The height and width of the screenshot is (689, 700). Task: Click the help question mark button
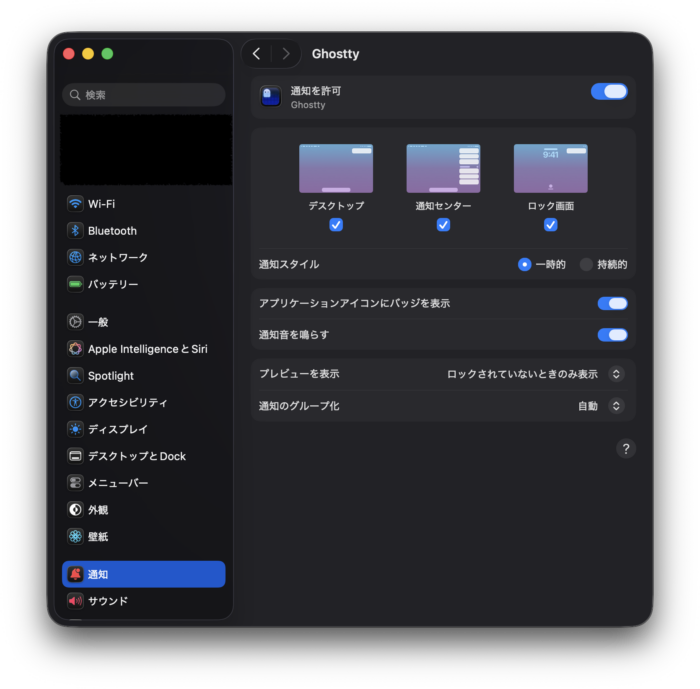(x=625, y=449)
